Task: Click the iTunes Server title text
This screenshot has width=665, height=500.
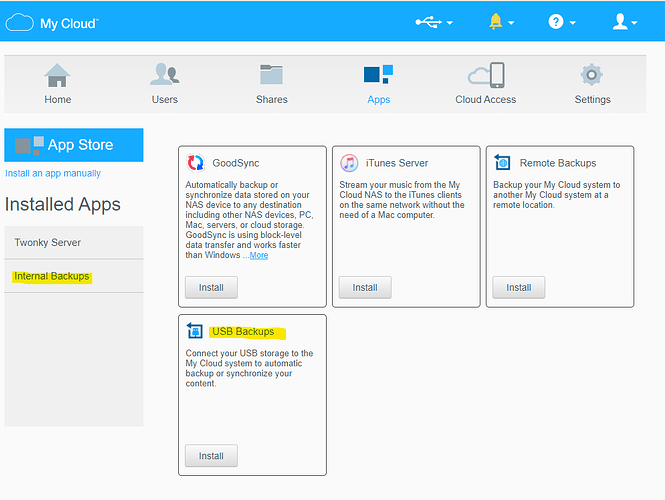Action: click(397, 163)
